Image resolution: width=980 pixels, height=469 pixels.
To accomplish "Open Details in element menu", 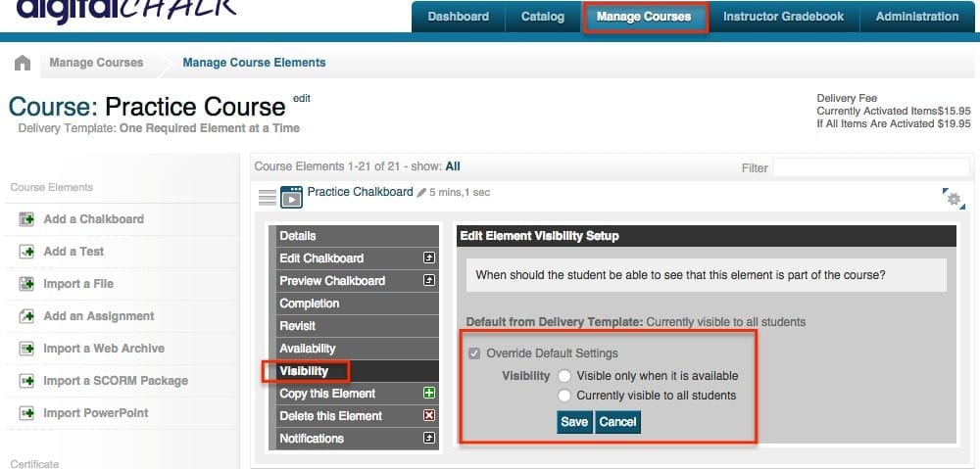I will click(357, 236).
